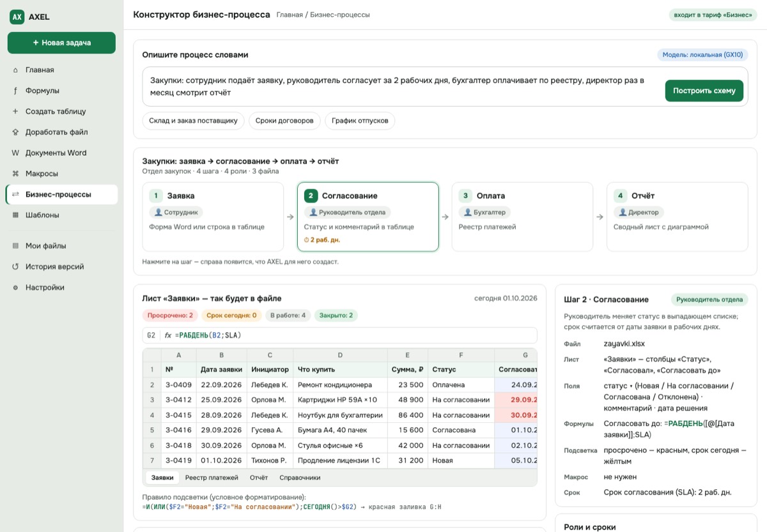The width and height of the screenshot is (767, 532).
Task: Go to the Заявки sheet tab
Action: coord(162,478)
